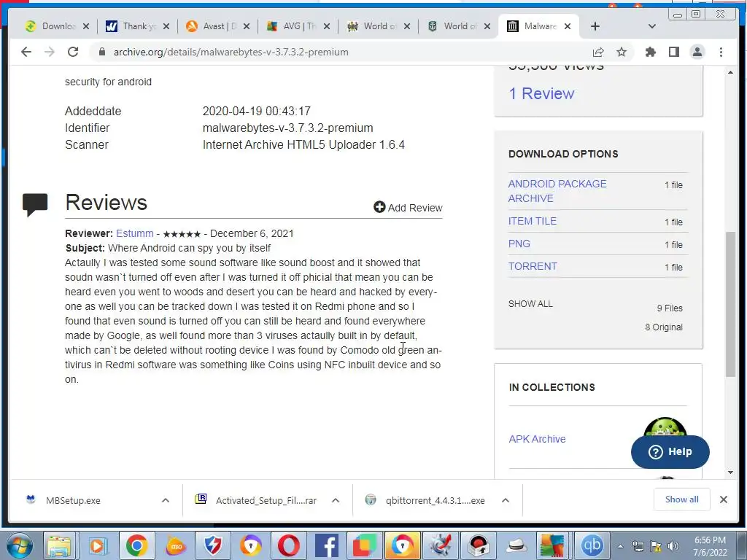Open qBittorrent from the taskbar
The width and height of the screenshot is (747, 560).
(592, 545)
